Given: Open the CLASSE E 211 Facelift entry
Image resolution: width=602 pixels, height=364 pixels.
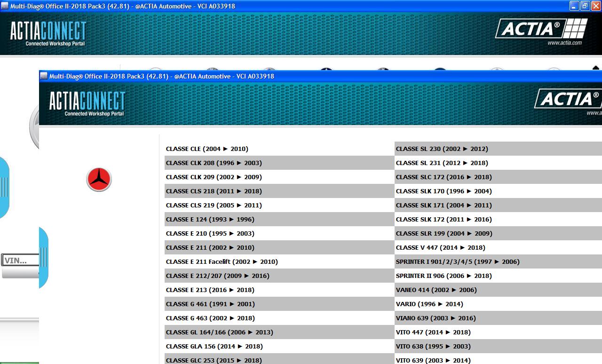Looking at the screenshot, I should click(279, 261).
